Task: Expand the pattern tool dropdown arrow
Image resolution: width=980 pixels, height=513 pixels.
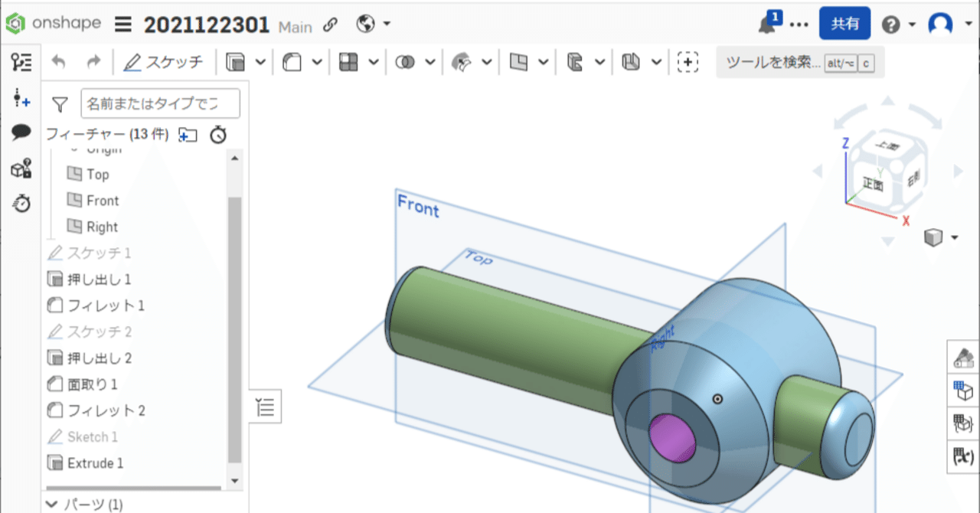Action: pyautogui.click(x=374, y=63)
